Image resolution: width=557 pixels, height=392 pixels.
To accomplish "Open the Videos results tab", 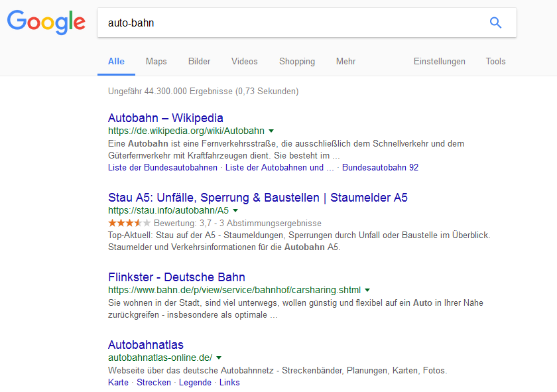I will pyautogui.click(x=244, y=61).
